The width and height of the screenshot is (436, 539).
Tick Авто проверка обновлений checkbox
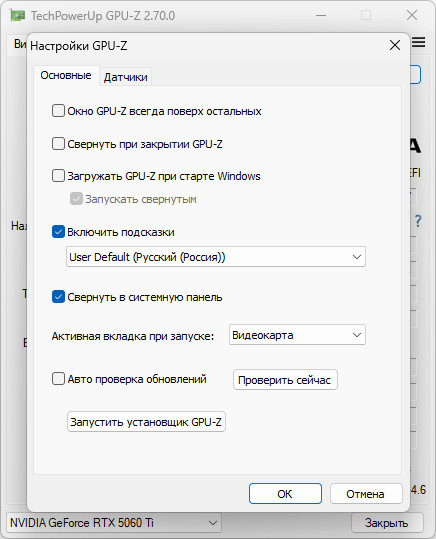click(x=58, y=379)
